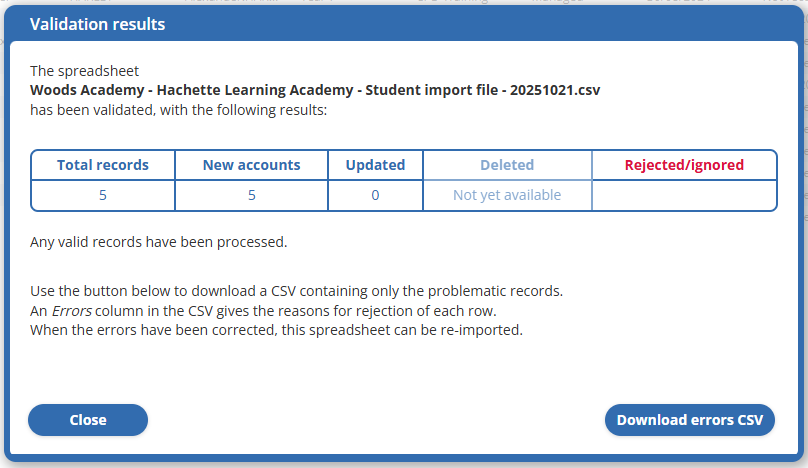Download the errors CSV file

point(689,420)
